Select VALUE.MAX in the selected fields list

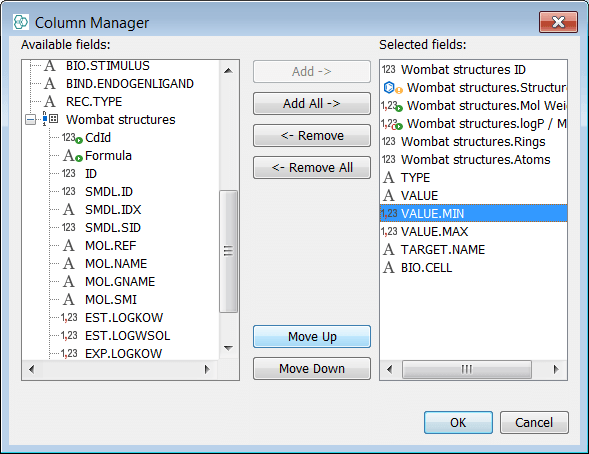(x=434, y=232)
